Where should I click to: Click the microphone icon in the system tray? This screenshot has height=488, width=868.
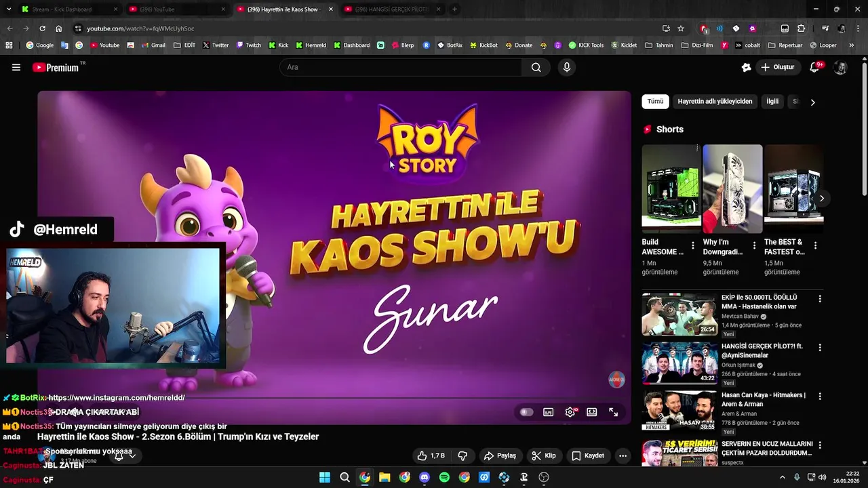[x=797, y=477]
